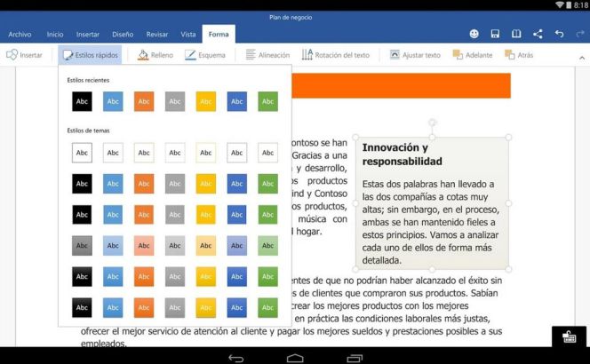This screenshot has width=590, height=364.
Task: Click the save disk icon
Action: point(495,34)
